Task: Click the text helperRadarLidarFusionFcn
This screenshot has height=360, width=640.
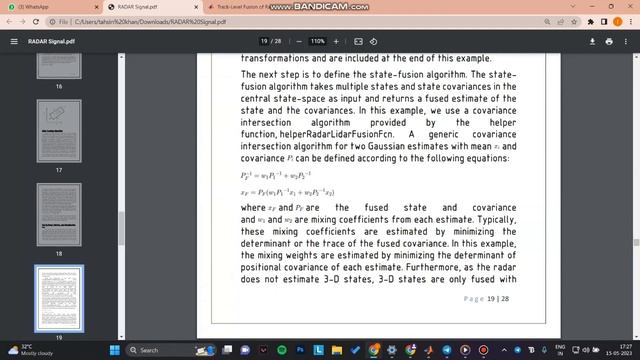Action: [337, 134]
